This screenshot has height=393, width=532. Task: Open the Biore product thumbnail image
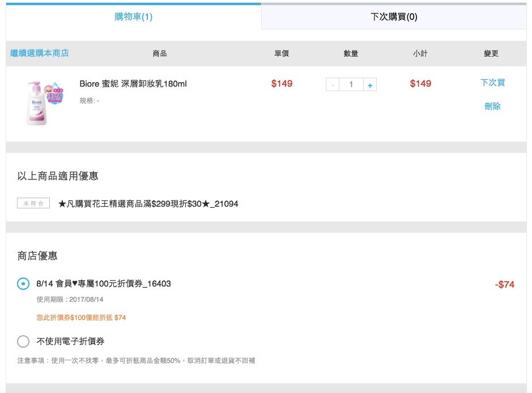point(44,102)
